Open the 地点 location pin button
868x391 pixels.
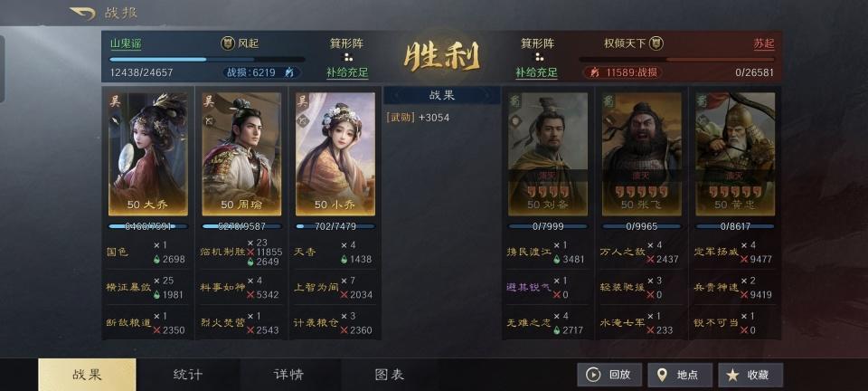tap(680, 375)
